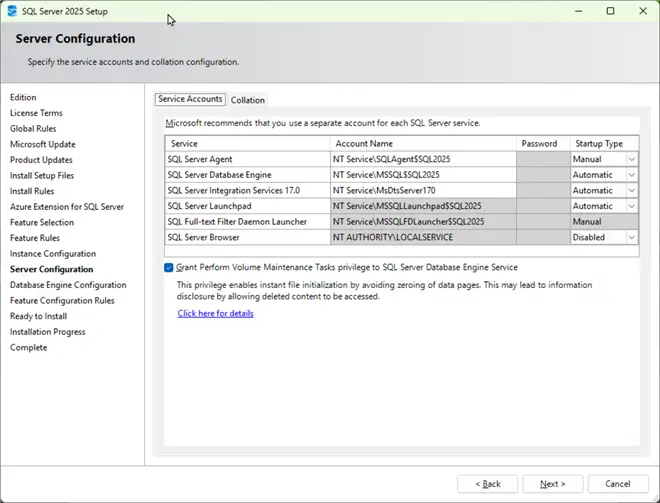
Task: Click Database Engine Configuration step in sidebar
Action: (68, 285)
